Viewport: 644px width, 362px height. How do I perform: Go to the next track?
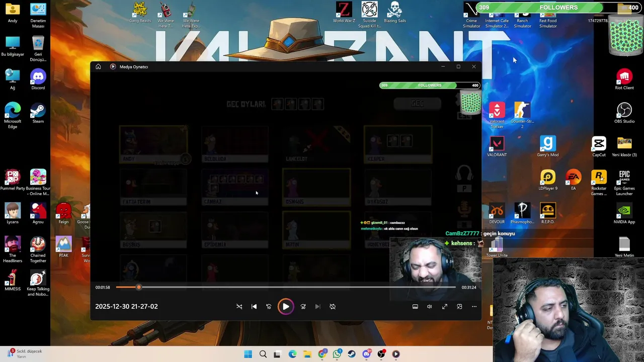click(317, 307)
